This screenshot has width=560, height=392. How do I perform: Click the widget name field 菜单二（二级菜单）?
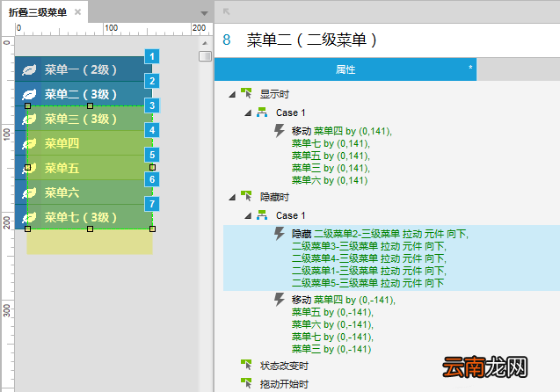click(x=311, y=40)
